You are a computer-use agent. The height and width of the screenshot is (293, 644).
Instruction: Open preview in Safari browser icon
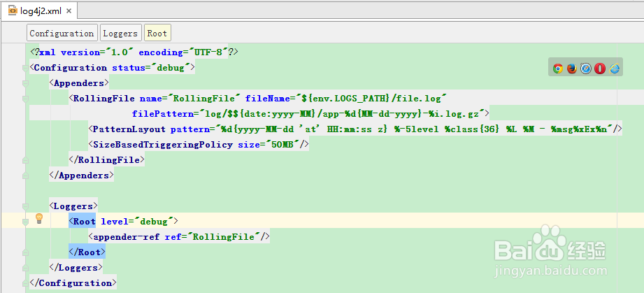[x=586, y=69]
